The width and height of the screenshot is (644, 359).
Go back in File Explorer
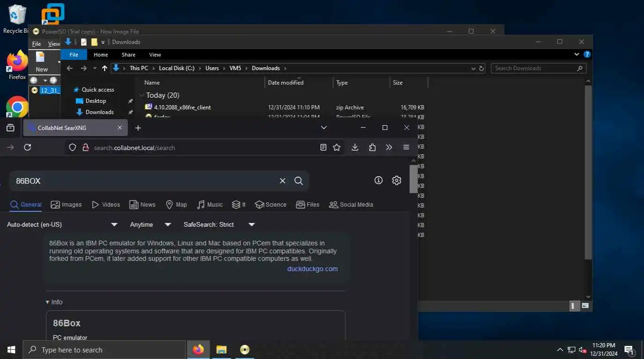(70, 68)
